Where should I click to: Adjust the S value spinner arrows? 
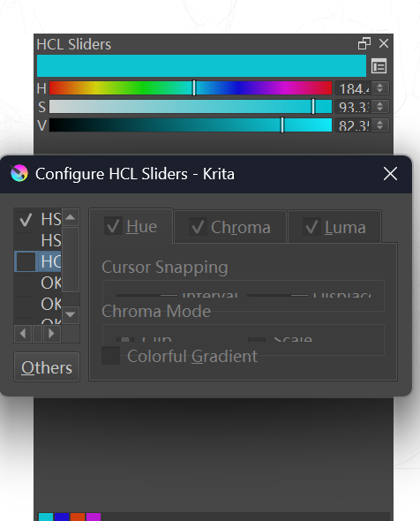[x=379, y=107]
